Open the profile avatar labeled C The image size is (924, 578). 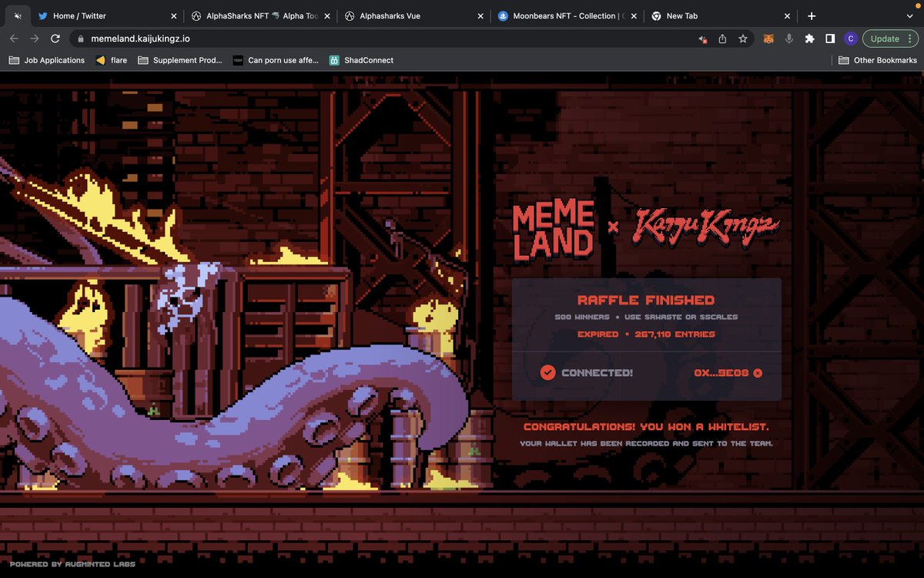(850, 39)
